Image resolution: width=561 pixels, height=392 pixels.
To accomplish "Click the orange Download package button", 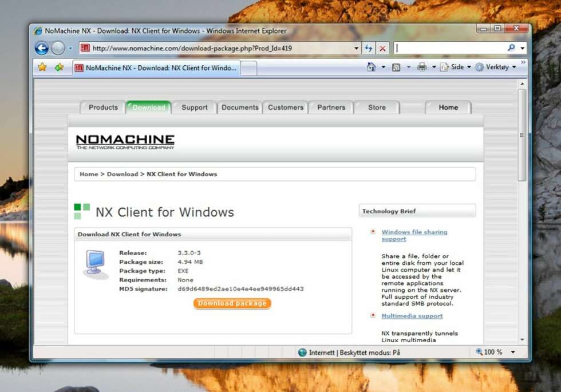I will click(232, 303).
